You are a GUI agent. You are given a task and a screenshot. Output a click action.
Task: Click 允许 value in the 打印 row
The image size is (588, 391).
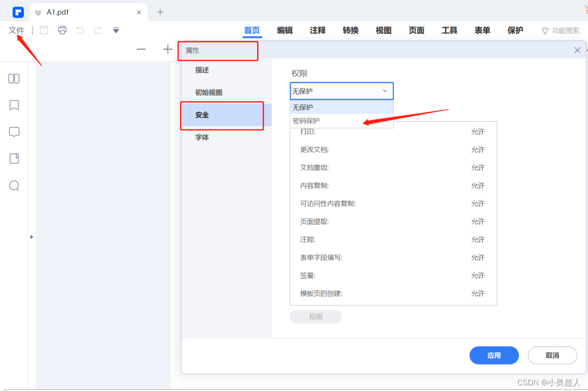pos(478,132)
